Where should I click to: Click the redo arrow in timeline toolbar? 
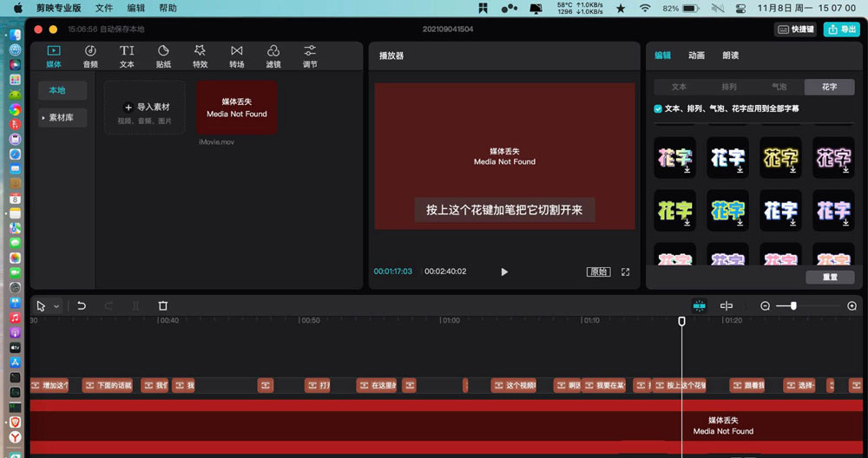pos(108,306)
